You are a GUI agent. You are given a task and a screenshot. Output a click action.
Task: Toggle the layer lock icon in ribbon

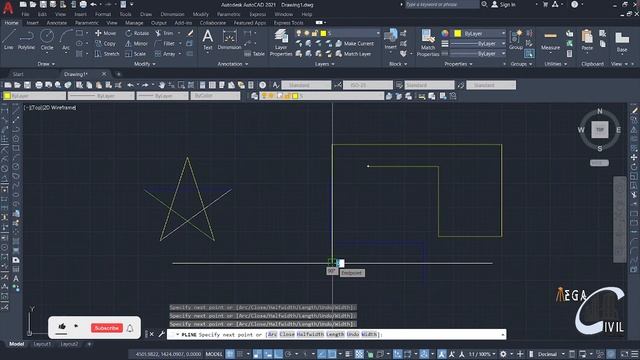[x=315, y=33]
